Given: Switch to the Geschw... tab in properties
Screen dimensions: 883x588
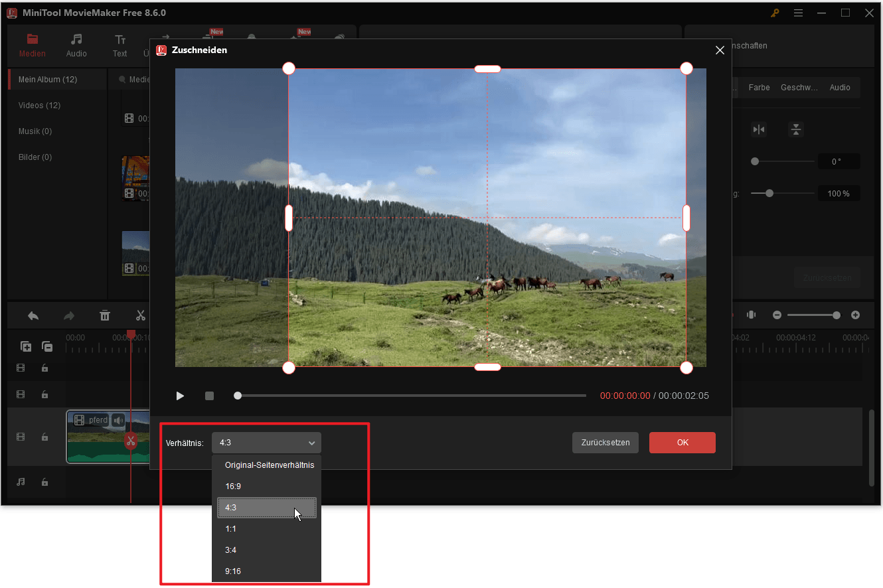Looking at the screenshot, I should point(799,88).
